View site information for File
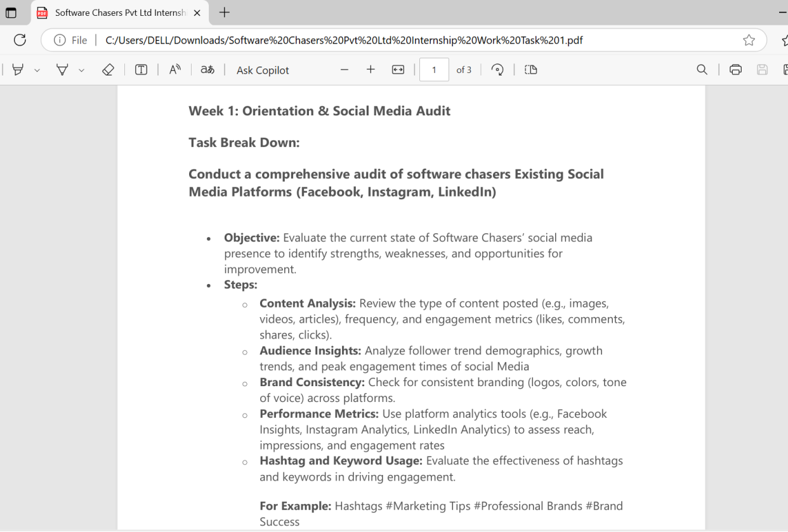The height and width of the screenshot is (532, 788). tap(71, 40)
